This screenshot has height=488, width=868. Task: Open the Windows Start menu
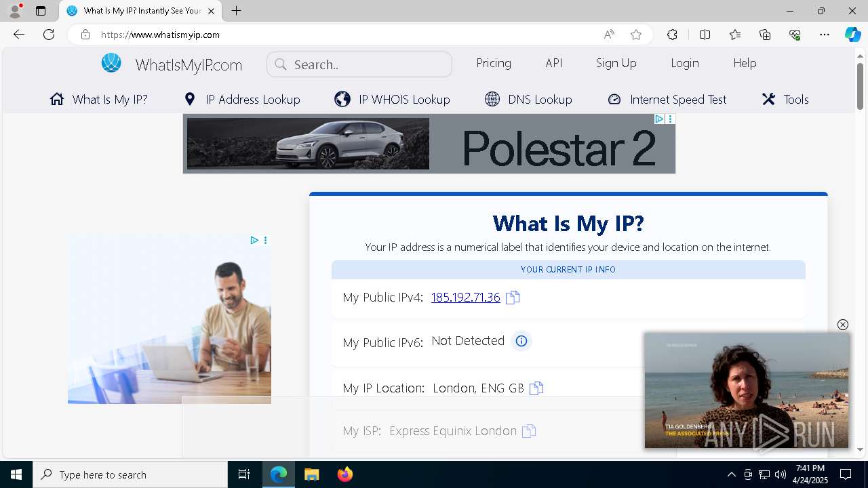coord(16,474)
